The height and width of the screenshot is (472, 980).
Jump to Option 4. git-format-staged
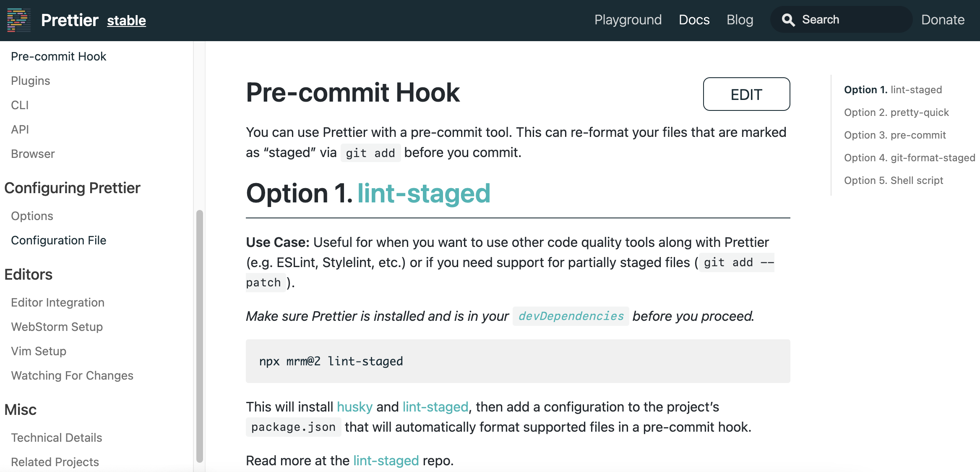[x=909, y=158]
